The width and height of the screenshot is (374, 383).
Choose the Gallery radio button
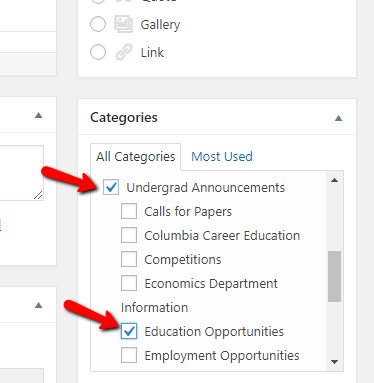coord(98,24)
